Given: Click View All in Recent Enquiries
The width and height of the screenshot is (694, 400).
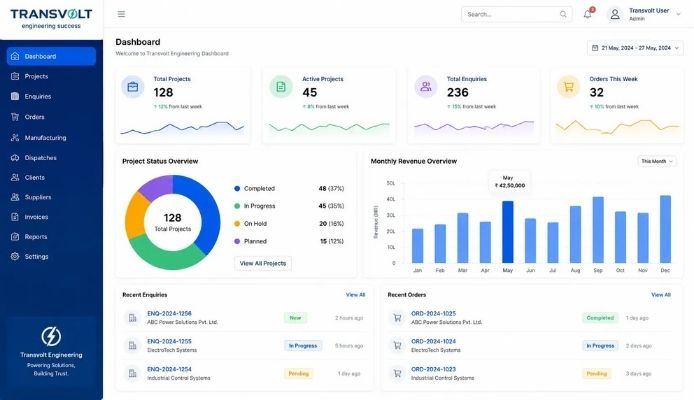Looking at the screenshot, I should pyautogui.click(x=355, y=295).
